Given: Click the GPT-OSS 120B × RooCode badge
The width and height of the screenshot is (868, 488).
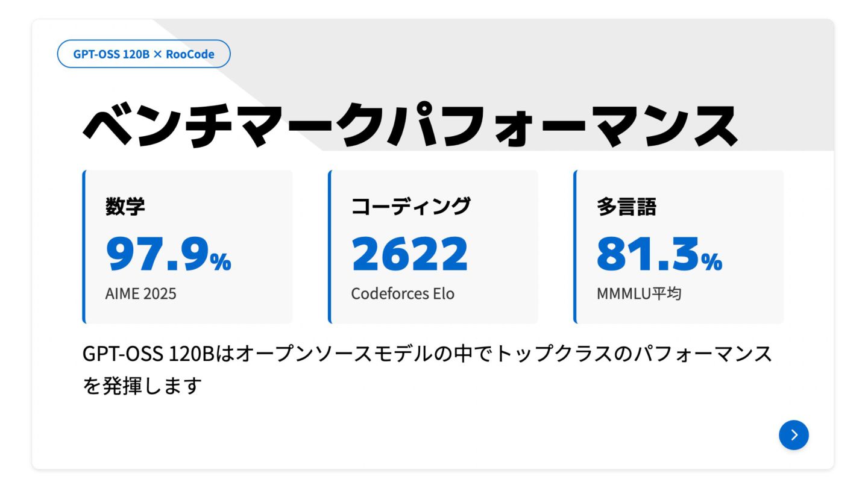Looking at the screenshot, I should pyautogui.click(x=143, y=54).
